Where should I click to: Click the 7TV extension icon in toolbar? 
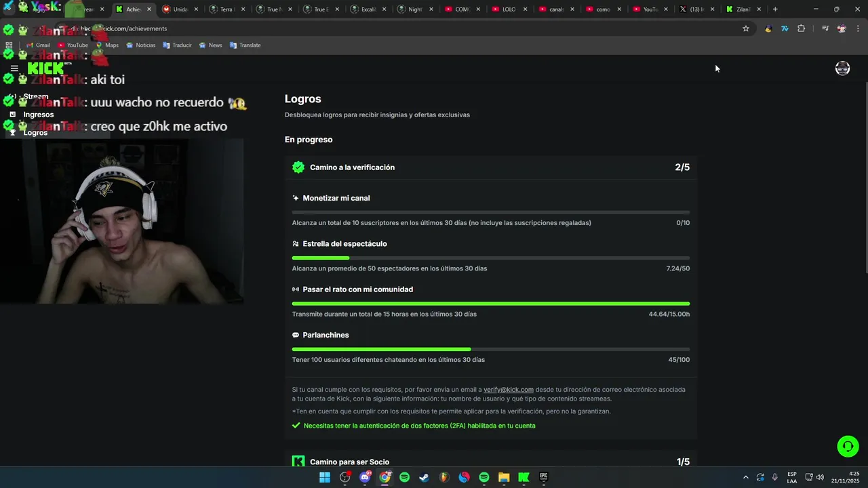click(x=785, y=28)
